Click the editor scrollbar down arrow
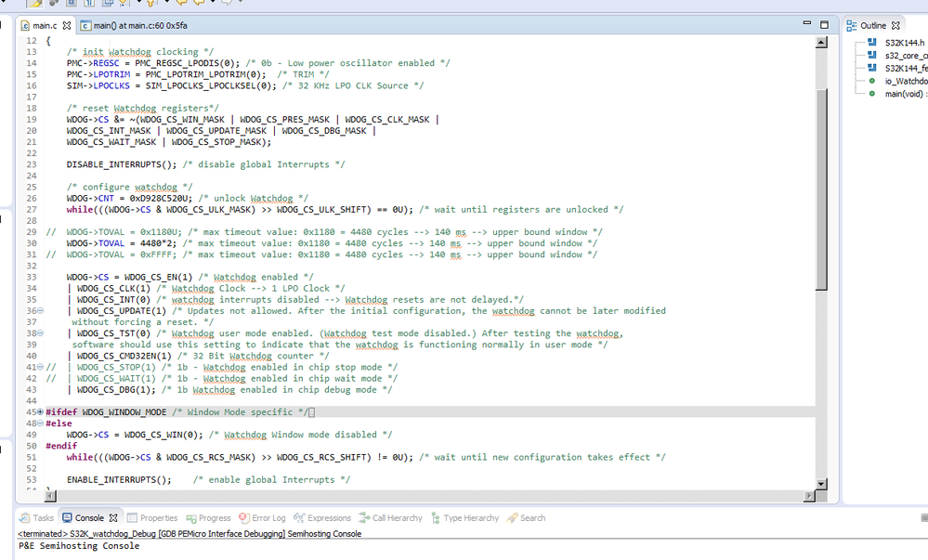This screenshot has height=560, width=928. click(821, 484)
